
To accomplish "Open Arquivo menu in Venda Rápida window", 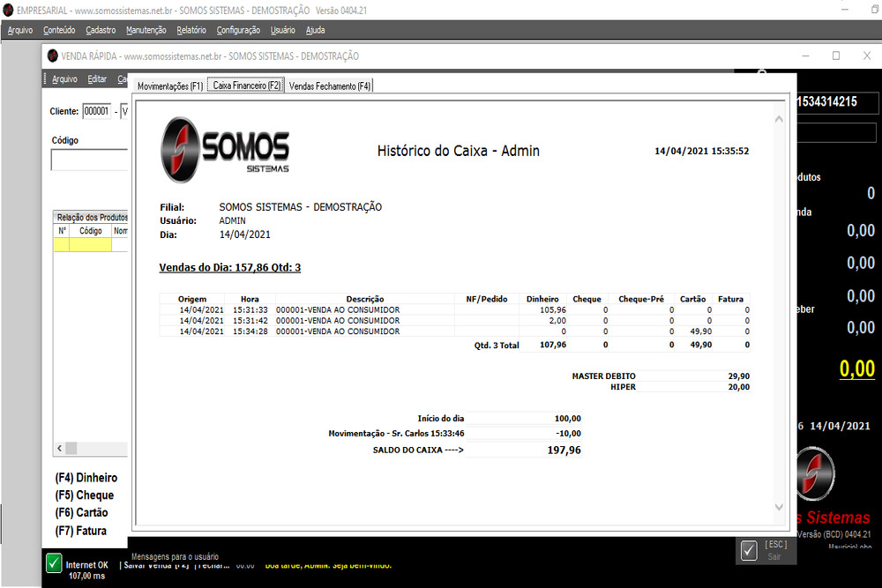I will [64, 79].
